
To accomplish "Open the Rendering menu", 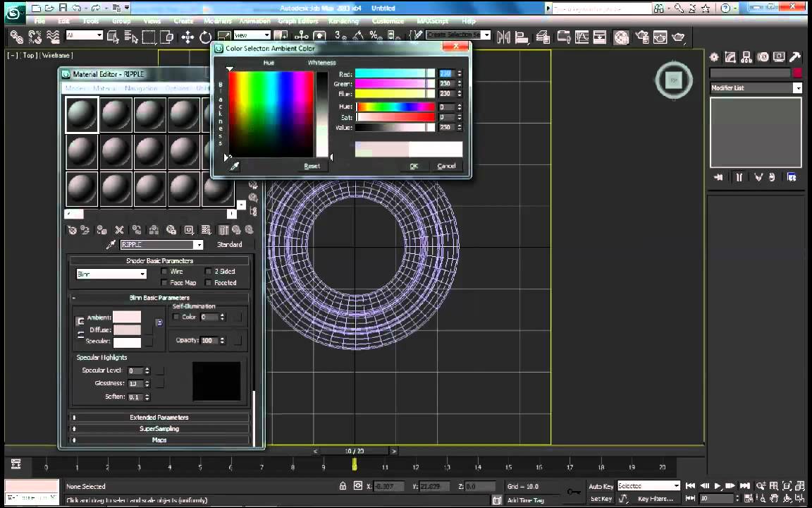I will click(x=343, y=21).
